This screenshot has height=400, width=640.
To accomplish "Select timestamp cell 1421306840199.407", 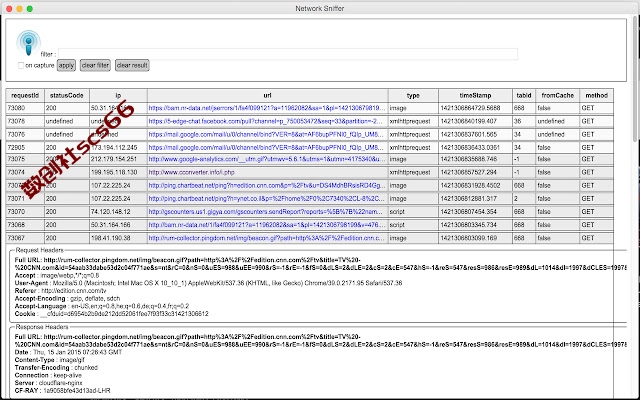I will [x=476, y=121].
